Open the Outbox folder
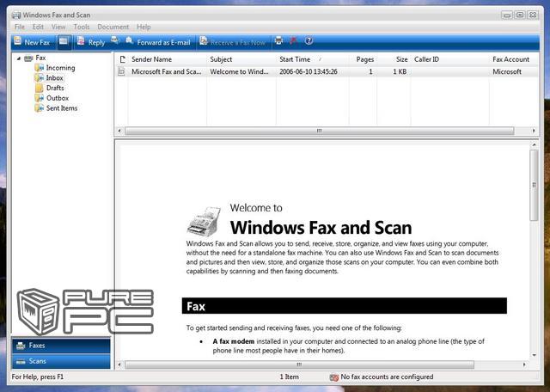The height and width of the screenshot is (392, 550). point(58,98)
